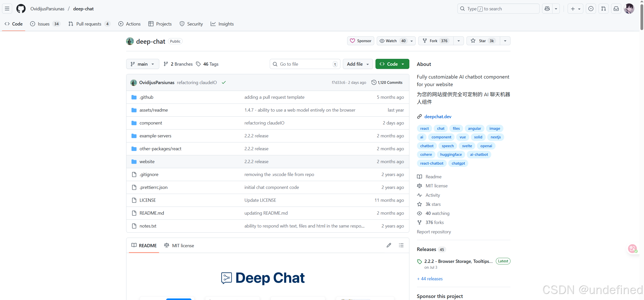
Task: Open the .prettierrc.json file
Action: point(153,187)
